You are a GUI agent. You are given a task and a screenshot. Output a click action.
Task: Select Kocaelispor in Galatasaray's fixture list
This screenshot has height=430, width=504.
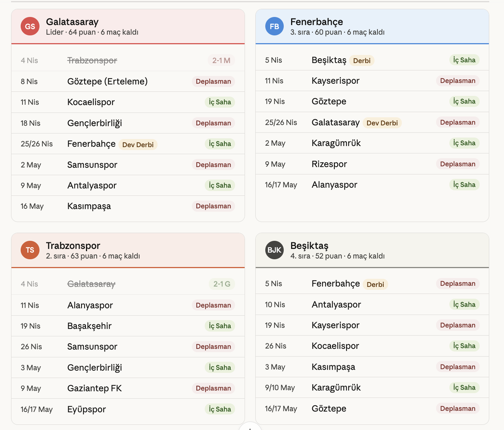coord(91,102)
